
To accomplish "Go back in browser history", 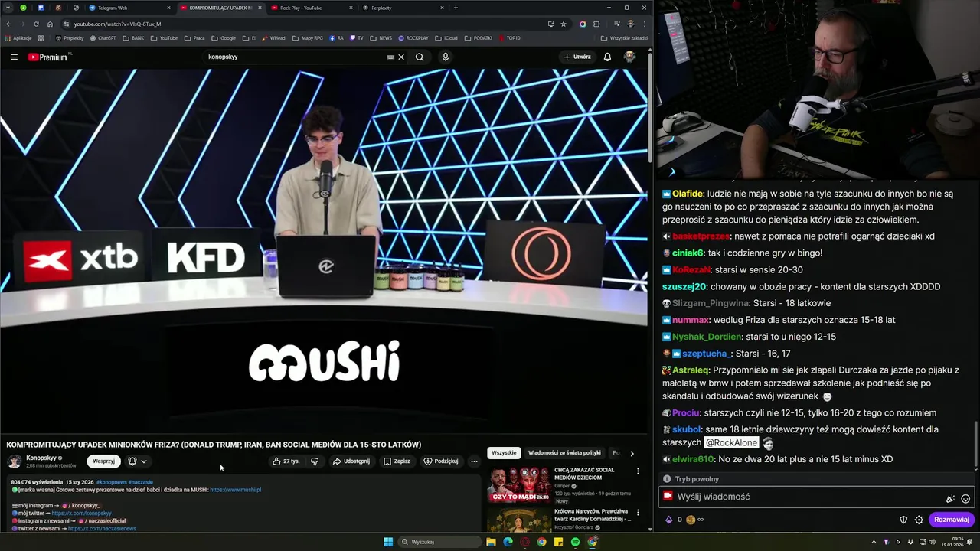I will click(x=8, y=24).
